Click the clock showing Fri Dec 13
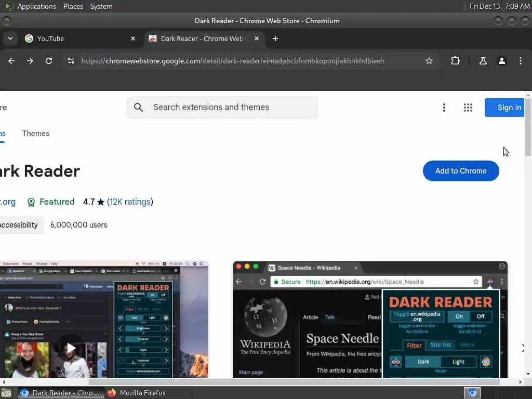Image resolution: width=532 pixels, height=399 pixels. pos(499,6)
